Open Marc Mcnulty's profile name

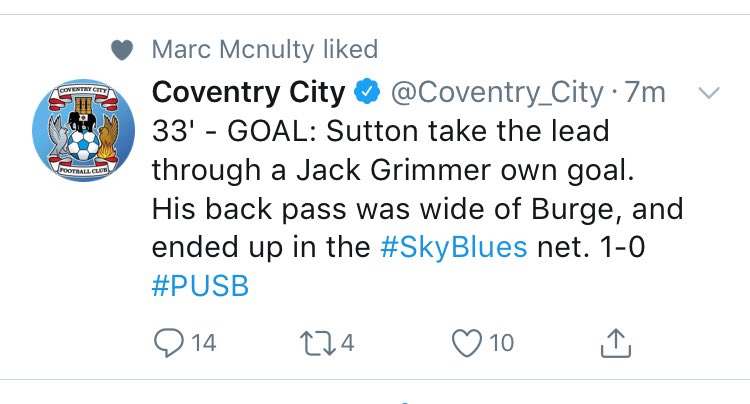[x=232, y=49]
